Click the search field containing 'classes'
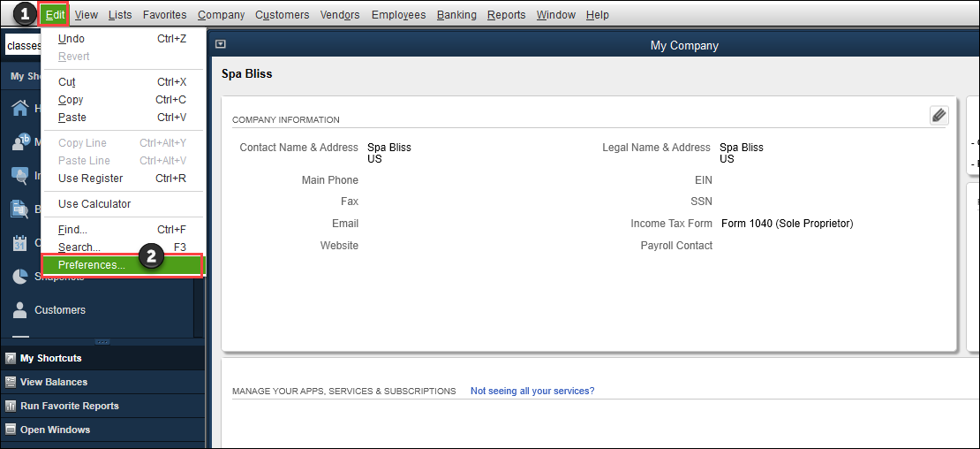The width and height of the screenshot is (980, 449). pos(23,46)
